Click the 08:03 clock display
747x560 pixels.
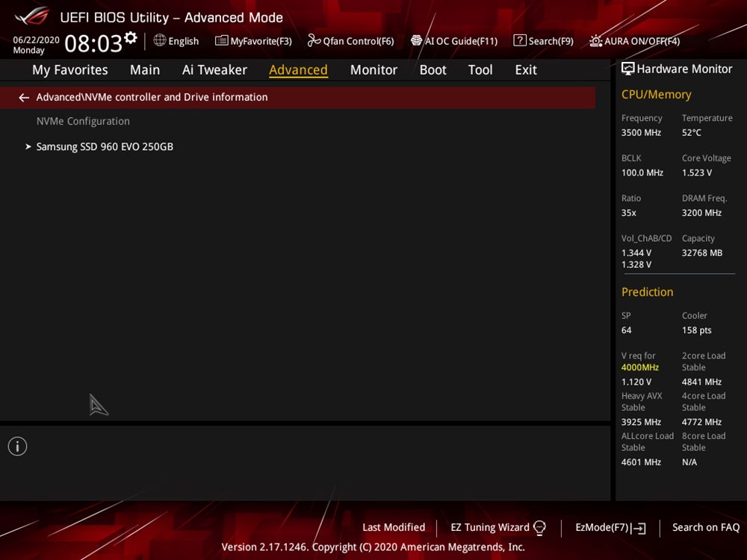pos(93,43)
